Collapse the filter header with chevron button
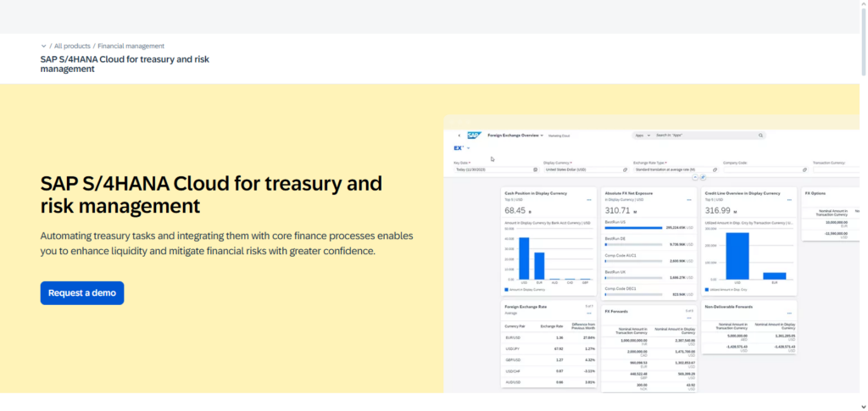 click(x=696, y=178)
